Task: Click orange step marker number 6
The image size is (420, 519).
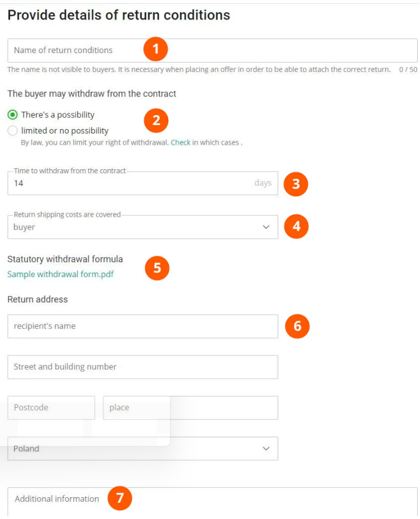Action: [297, 326]
